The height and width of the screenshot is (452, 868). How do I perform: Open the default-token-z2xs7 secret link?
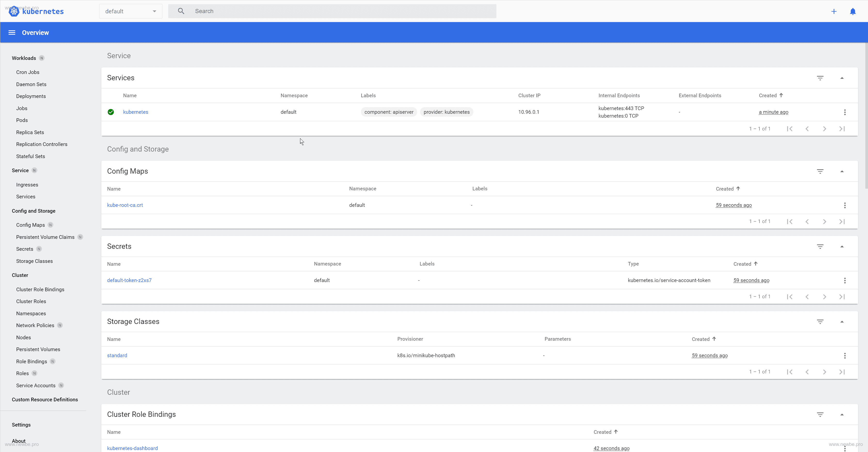(x=129, y=280)
